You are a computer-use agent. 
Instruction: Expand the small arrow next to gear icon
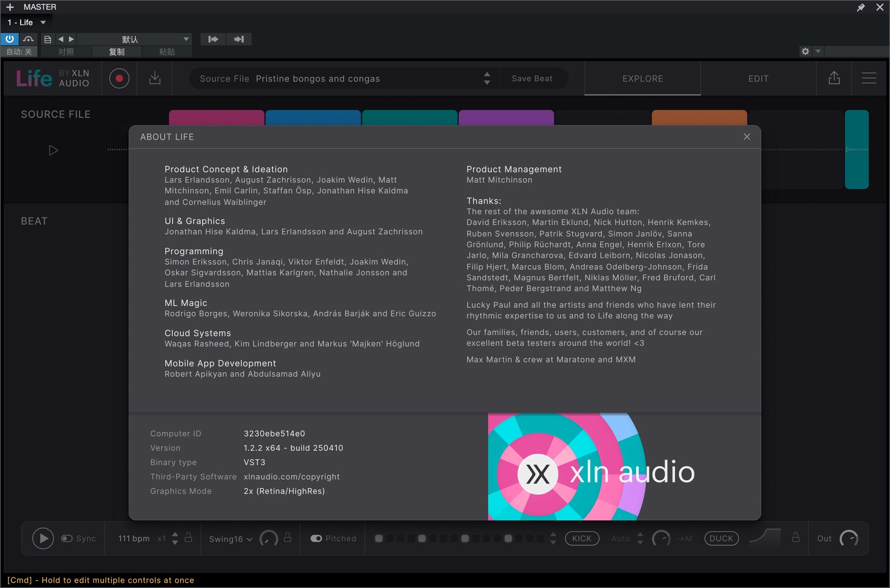[818, 51]
